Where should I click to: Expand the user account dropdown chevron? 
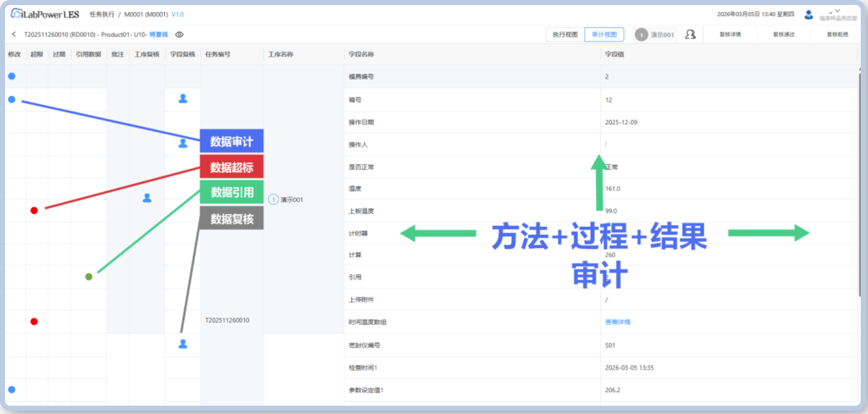838,11
